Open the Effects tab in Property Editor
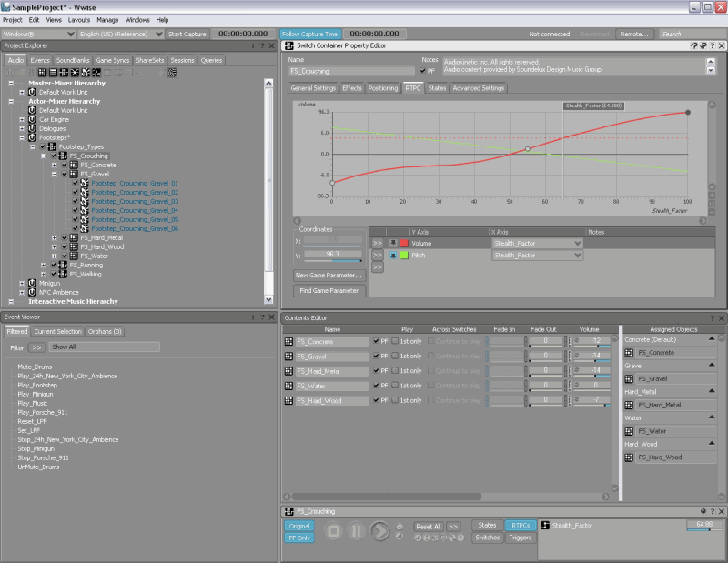Screen dimensions: 728x563 pos(352,88)
